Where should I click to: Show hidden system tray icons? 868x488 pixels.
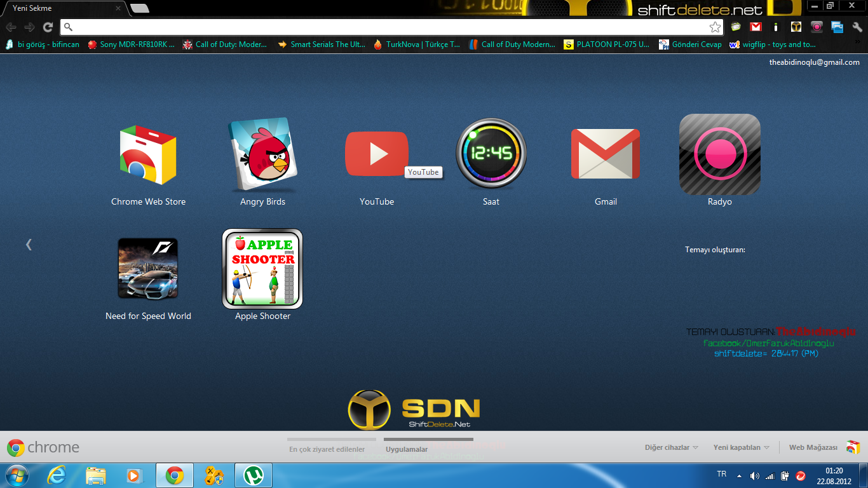[739, 475]
